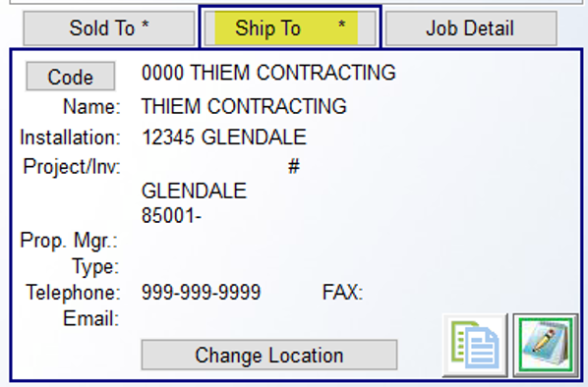Click the city text GLENDALE
The image size is (588, 387).
coord(194,191)
